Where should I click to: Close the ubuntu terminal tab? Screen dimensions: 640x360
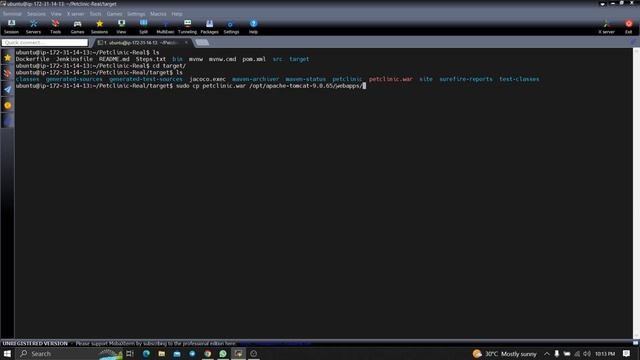[186, 42]
